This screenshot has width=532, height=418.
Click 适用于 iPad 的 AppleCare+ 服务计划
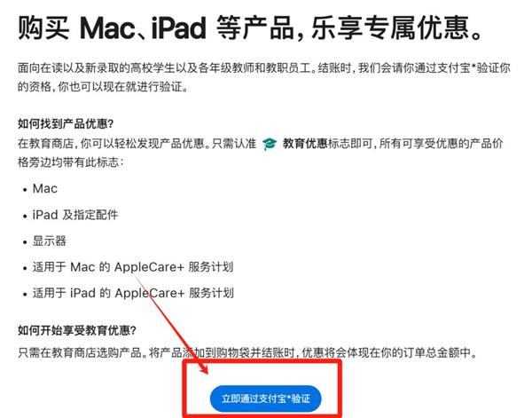click(x=133, y=293)
